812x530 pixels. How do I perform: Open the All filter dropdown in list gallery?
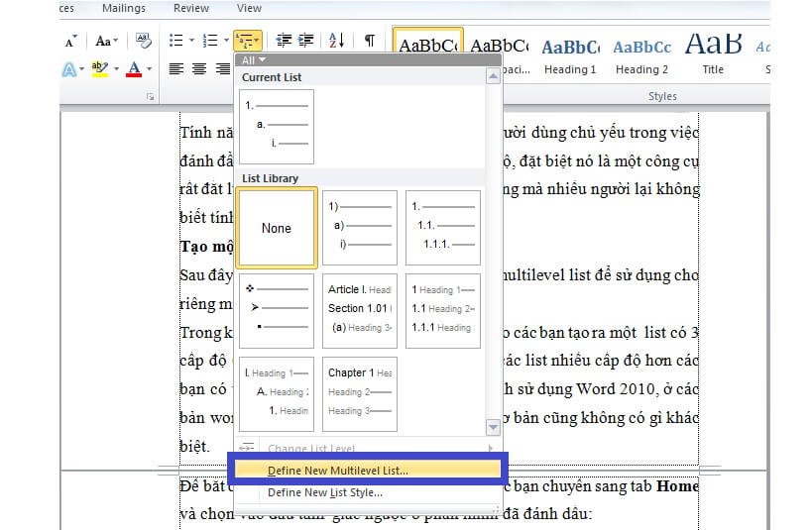254,60
